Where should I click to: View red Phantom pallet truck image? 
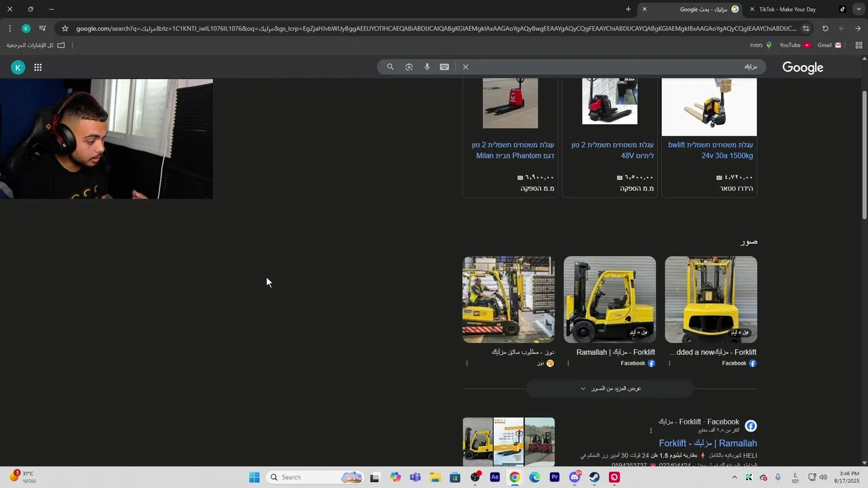pos(510,104)
